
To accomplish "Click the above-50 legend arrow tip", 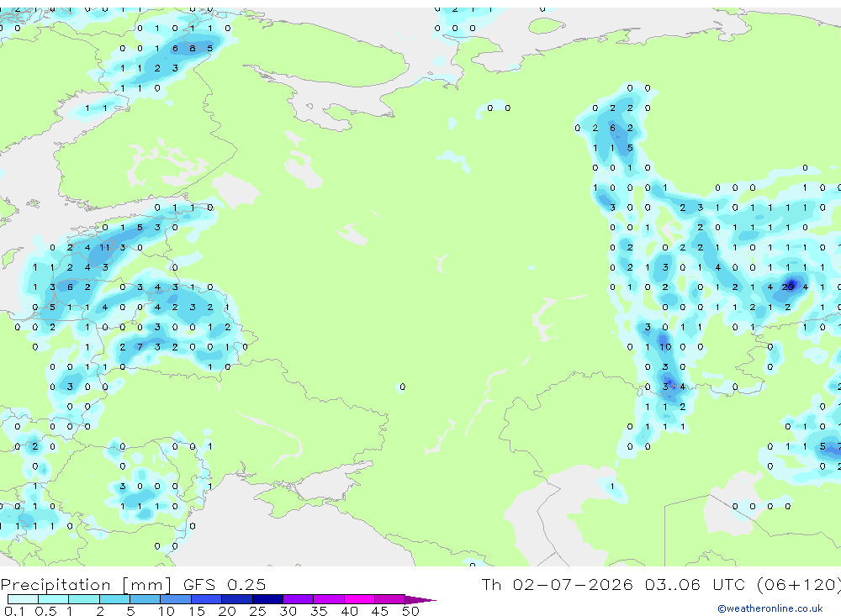I will tap(420, 599).
